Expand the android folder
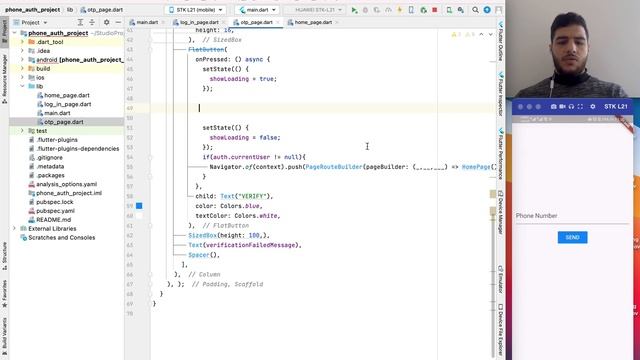Image resolution: width=640 pixels, height=360 pixels. pos(22,60)
